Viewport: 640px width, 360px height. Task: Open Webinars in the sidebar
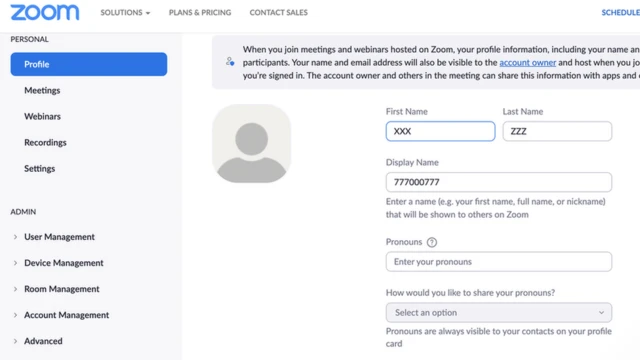(42, 116)
